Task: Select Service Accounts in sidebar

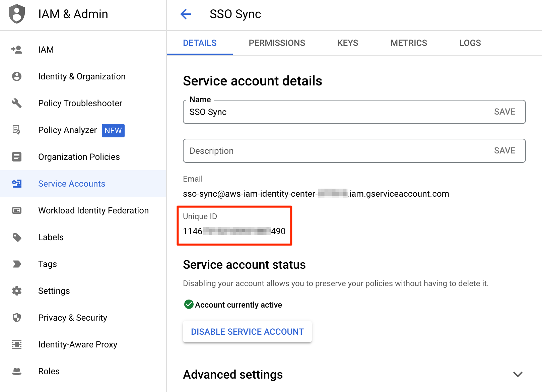Action: pos(83,184)
